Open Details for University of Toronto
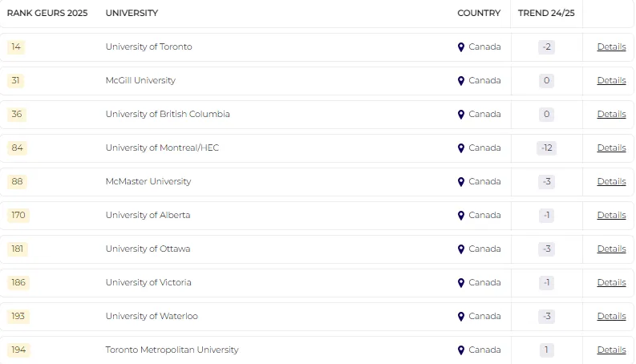 (x=611, y=47)
